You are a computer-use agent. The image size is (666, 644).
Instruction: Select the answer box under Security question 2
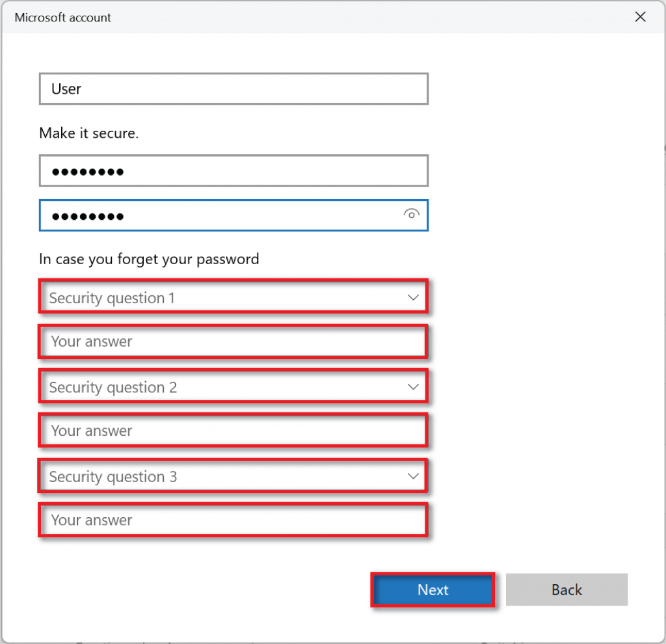click(233, 431)
